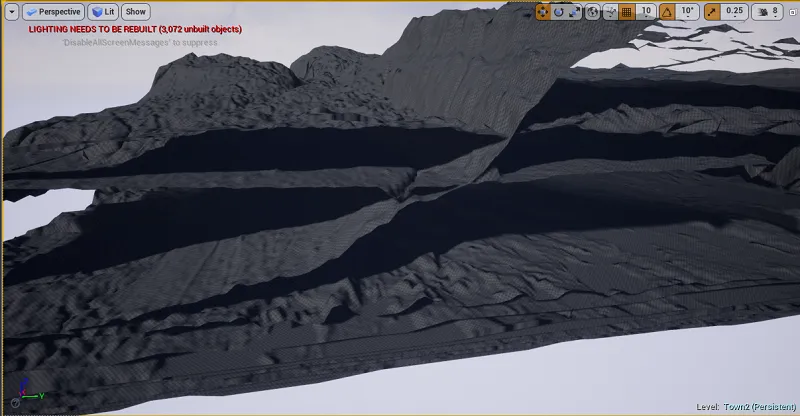Open scale snap value dropdown showing 0.25
This screenshot has height=416, width=800.
[734, 12]
